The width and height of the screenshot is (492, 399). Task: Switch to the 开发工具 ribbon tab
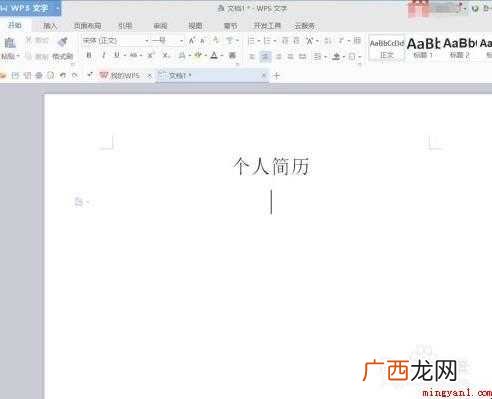[267, 26]
